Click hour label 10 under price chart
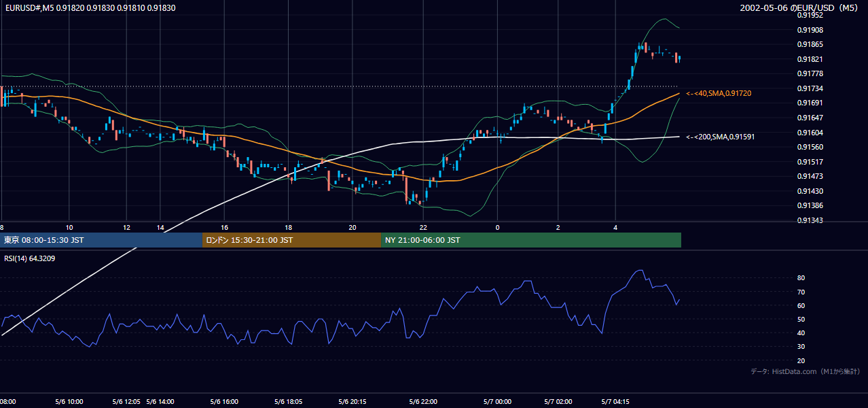 tap(69, 227)
